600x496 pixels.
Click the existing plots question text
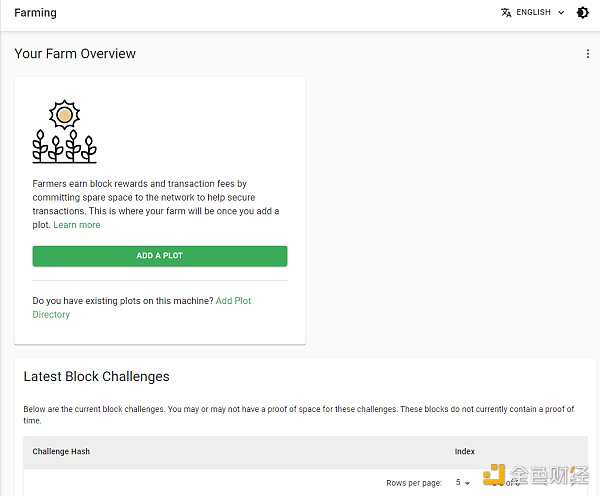coord(123,301)
